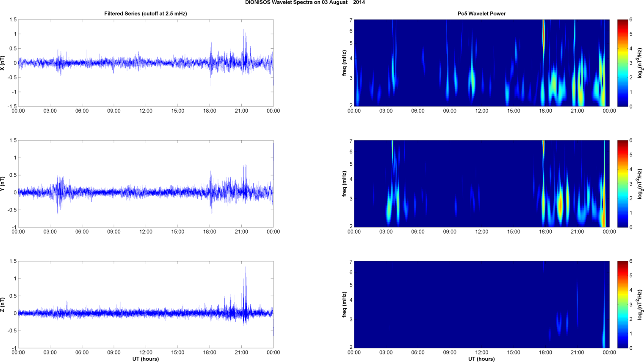
Task: Click the freq (mHz) label of Y spectrogram
Action: click(x=345, y=184)
